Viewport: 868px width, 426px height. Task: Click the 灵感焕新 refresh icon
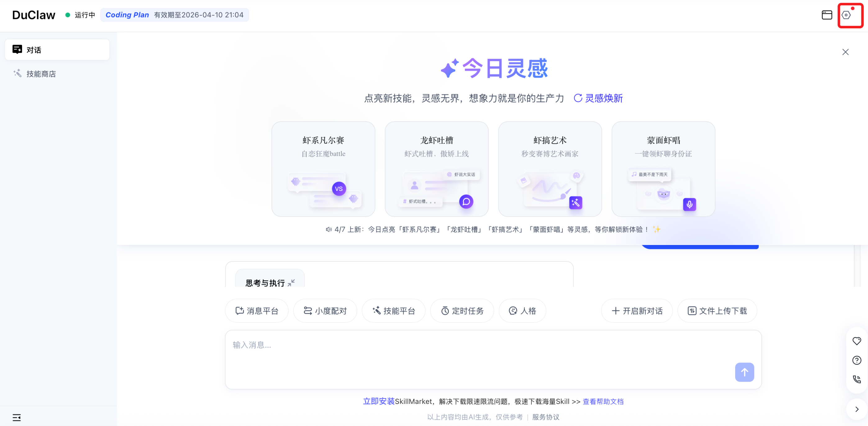[x=578, y=98]
